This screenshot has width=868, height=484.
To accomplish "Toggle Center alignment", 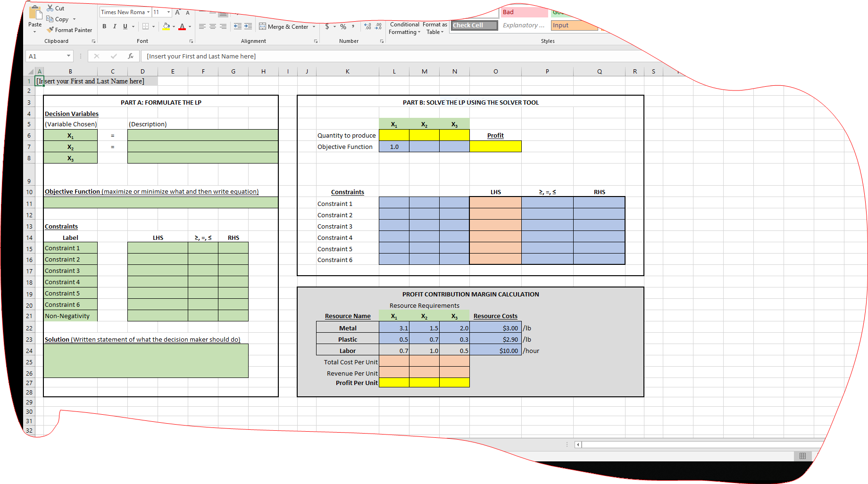I will click(x=213, y=26).
